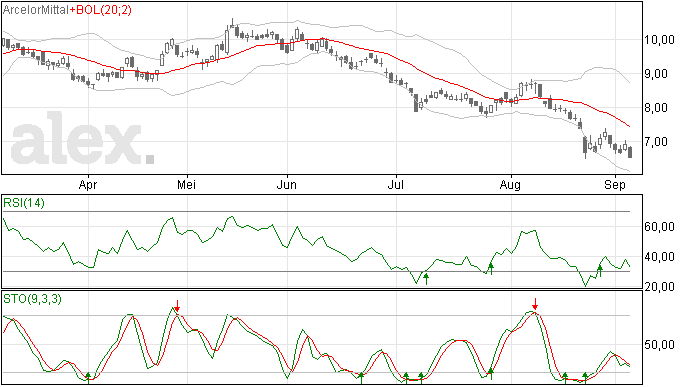Click the 60,00 RSI axis value
690x387 pixels.
pyautogui.click(x=659, y=227)
